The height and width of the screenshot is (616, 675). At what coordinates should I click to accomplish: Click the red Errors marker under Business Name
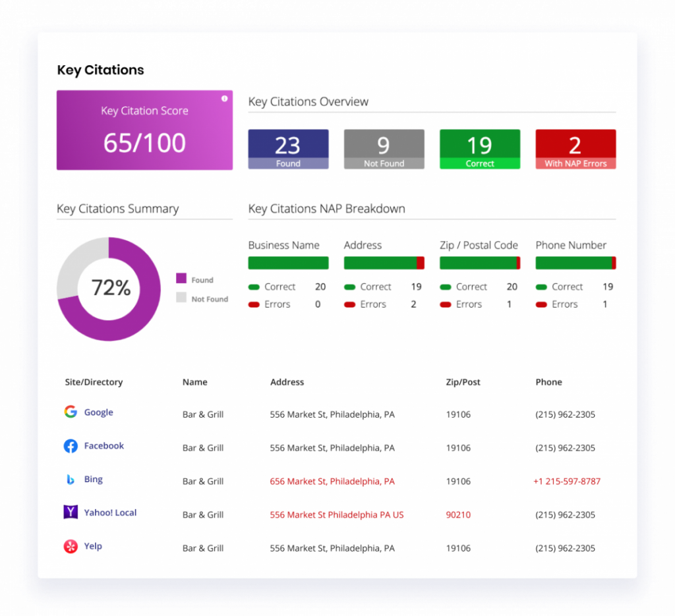tap(254, 304)
